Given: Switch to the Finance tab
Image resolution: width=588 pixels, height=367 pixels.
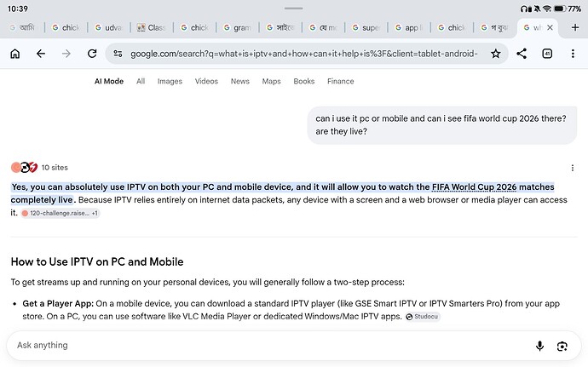Looking at the screenshot, I should click(341, 81).
